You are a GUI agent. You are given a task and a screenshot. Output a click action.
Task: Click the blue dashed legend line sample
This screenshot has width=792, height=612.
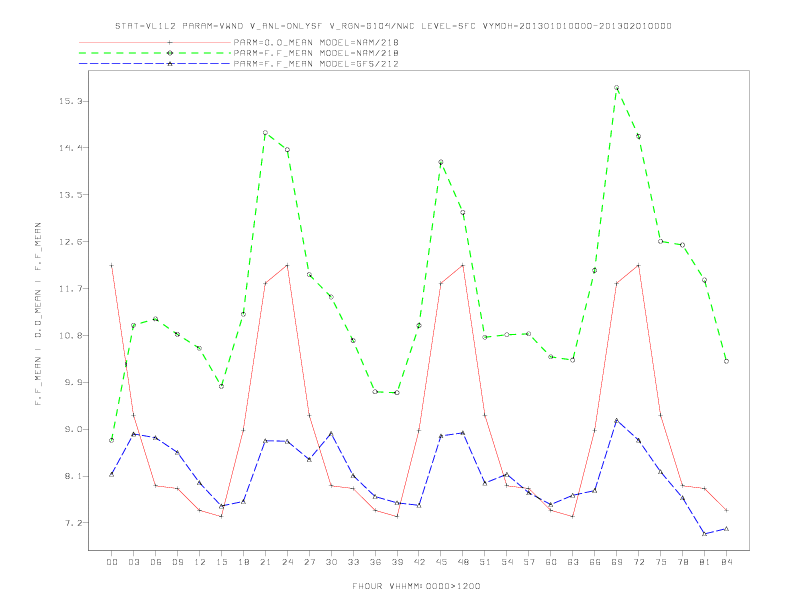point(155,64)
